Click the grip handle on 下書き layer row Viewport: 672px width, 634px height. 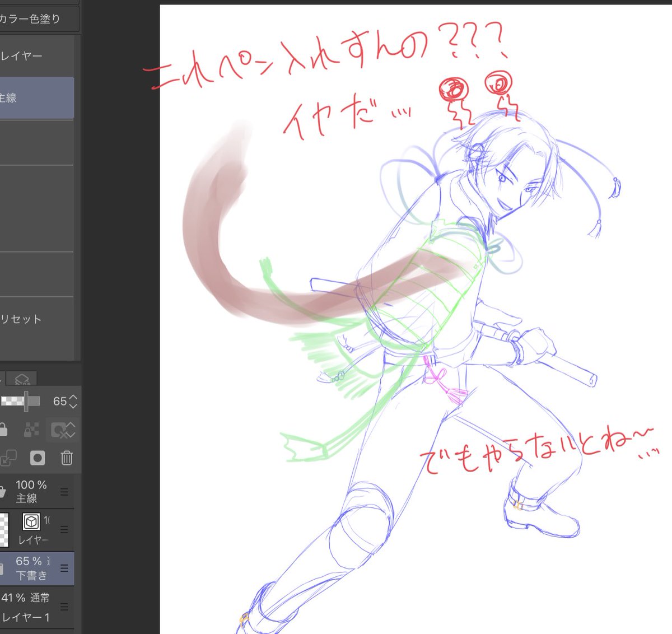(x=64, y=568)
